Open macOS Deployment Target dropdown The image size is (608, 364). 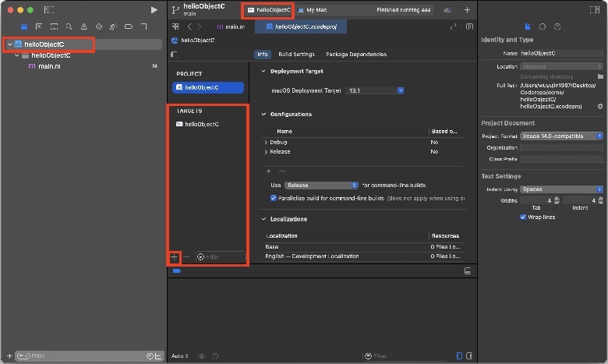tap(375, 90)
